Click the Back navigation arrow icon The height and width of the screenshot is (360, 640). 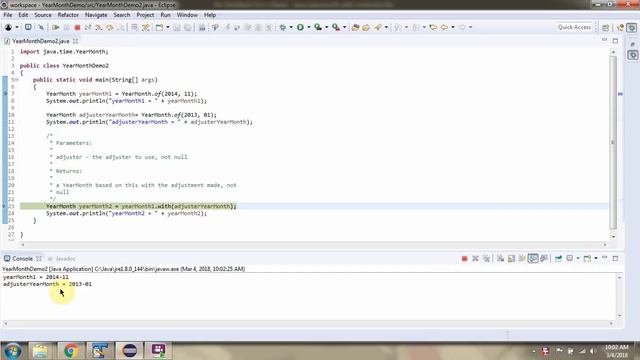pyautogui.click(x=444, y=27)
